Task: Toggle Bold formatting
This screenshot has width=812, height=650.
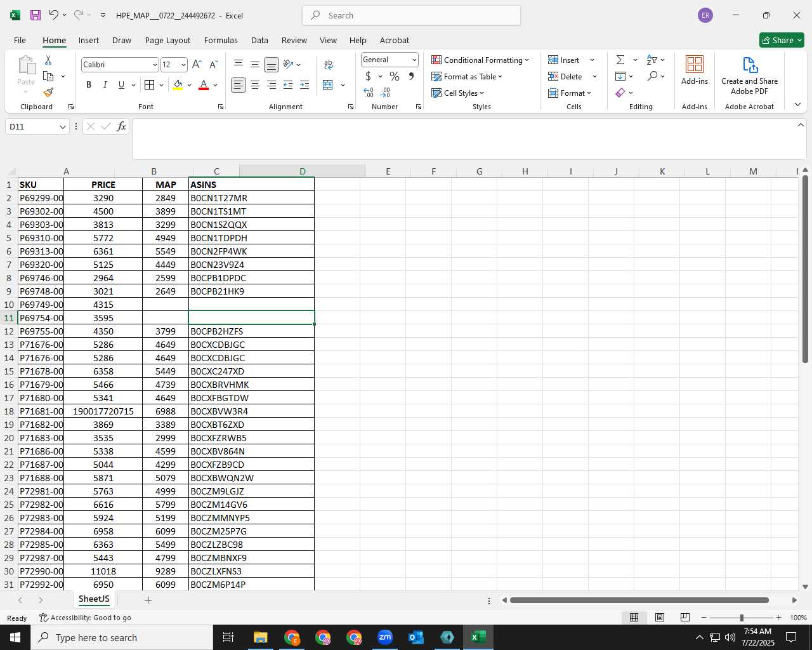Action: [89, 85]
